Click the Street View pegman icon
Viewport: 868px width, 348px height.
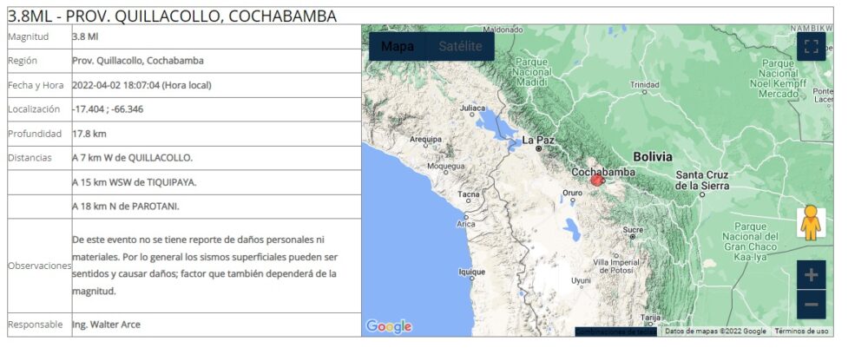point(811,224)
